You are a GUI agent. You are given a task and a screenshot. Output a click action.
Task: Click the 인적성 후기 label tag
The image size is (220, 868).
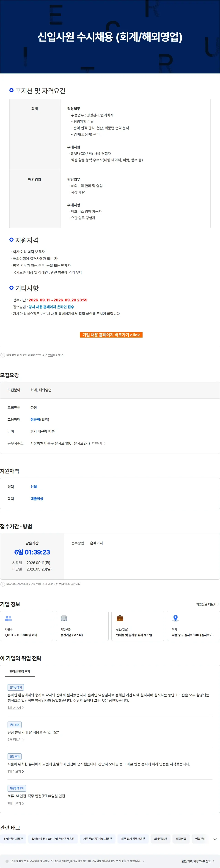(16, 687)
